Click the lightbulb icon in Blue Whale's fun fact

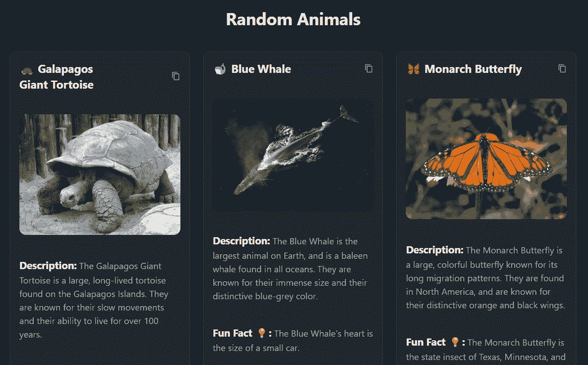tap(262, 333)
